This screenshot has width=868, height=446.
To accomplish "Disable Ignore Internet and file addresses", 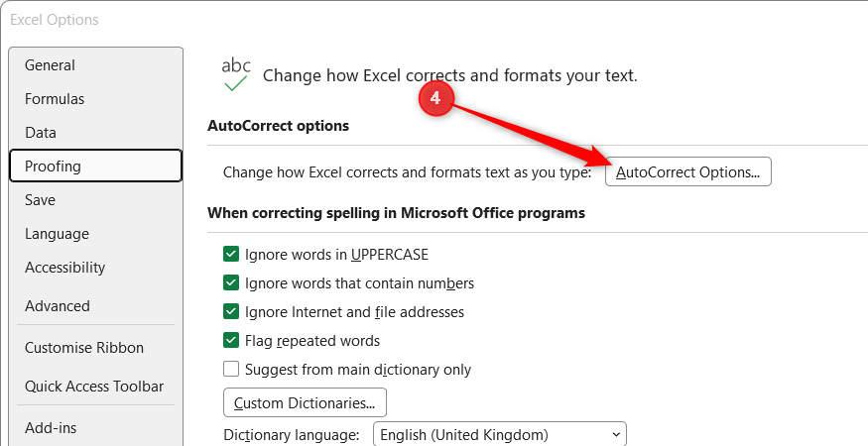I will tap(231, 311).
